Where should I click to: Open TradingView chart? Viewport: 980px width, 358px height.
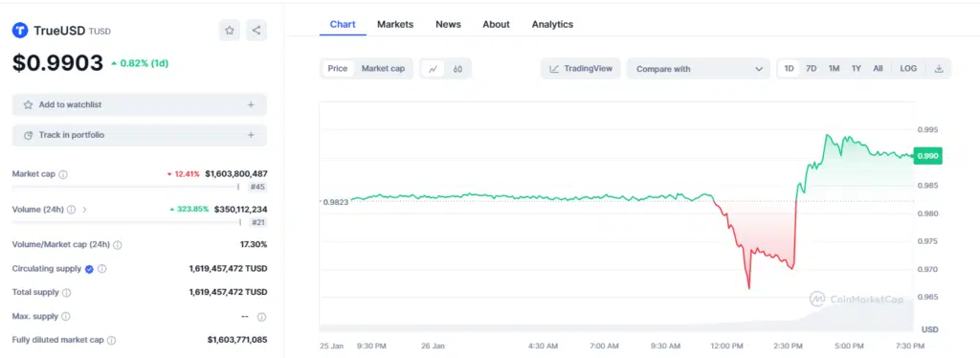click(x=581, y=69)
